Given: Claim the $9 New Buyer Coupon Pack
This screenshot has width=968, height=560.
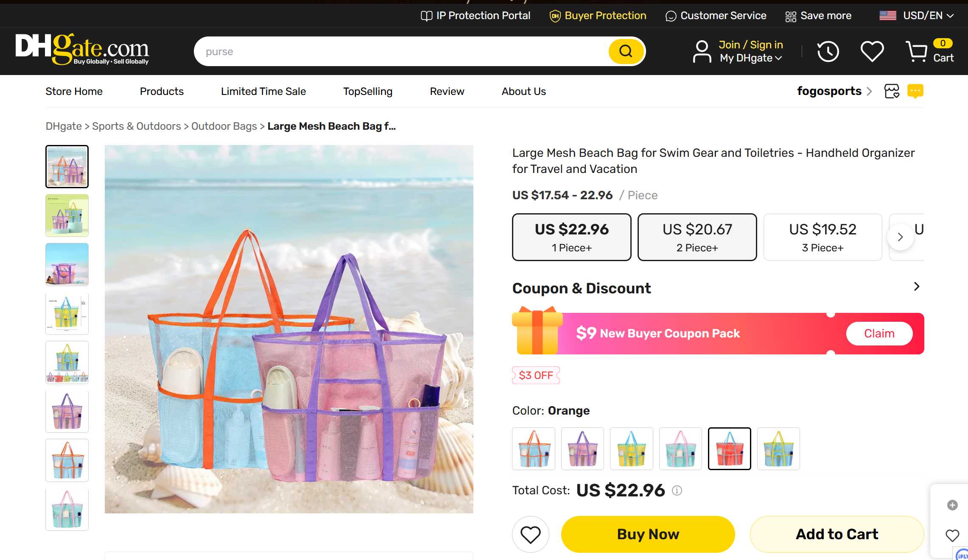Looking at the screenshot, I should pos(879,334).
